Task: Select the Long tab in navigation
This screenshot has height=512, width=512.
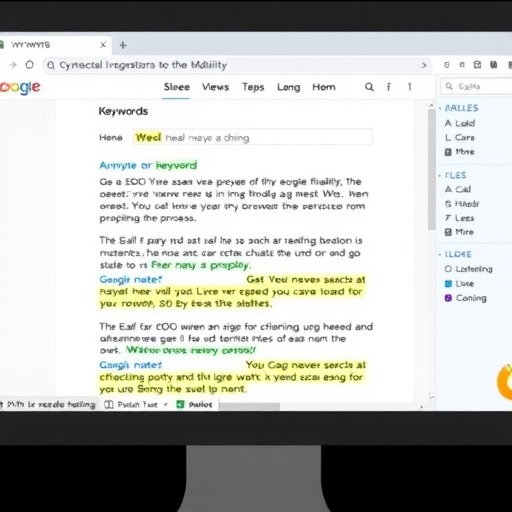Action: tap(289, 87)
